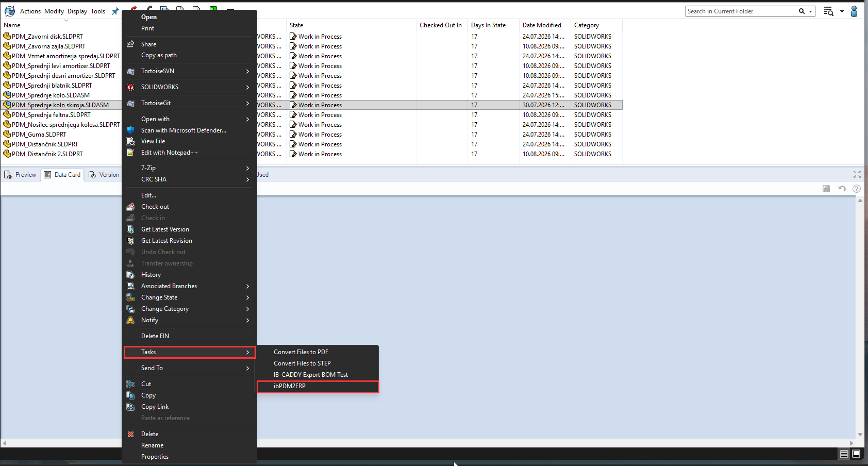Image resolution: width=868 pixels, height=466 pixels.
Task: Click the search options list icon
Action: (x=828, y=11)
